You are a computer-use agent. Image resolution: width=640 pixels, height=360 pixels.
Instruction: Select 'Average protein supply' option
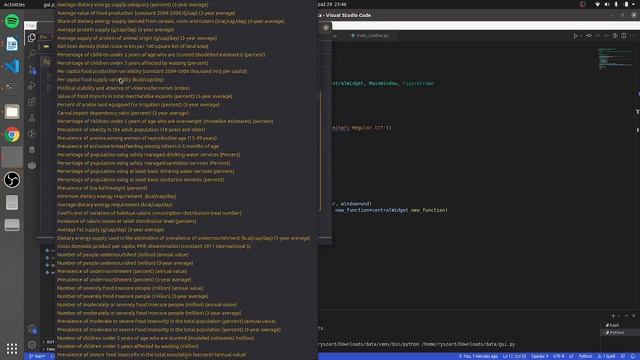click(x=116, y=30)
